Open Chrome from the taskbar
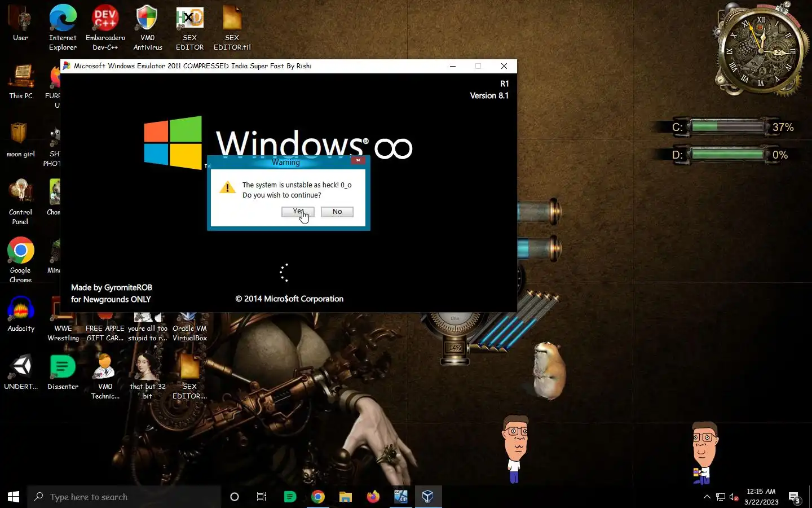 pyautogui.click(x=318, y=497)
